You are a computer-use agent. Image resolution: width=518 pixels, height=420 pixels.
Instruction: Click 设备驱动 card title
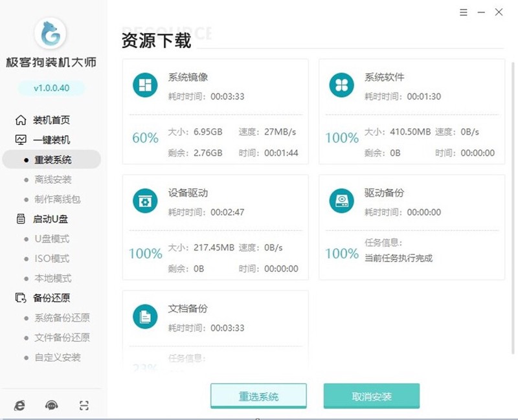tap(188, 193)
